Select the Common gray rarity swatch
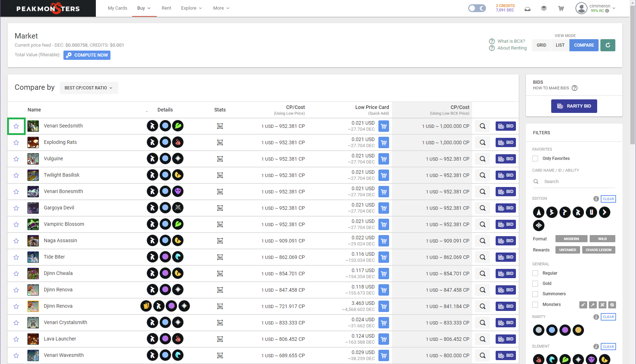 coord(539,330)
